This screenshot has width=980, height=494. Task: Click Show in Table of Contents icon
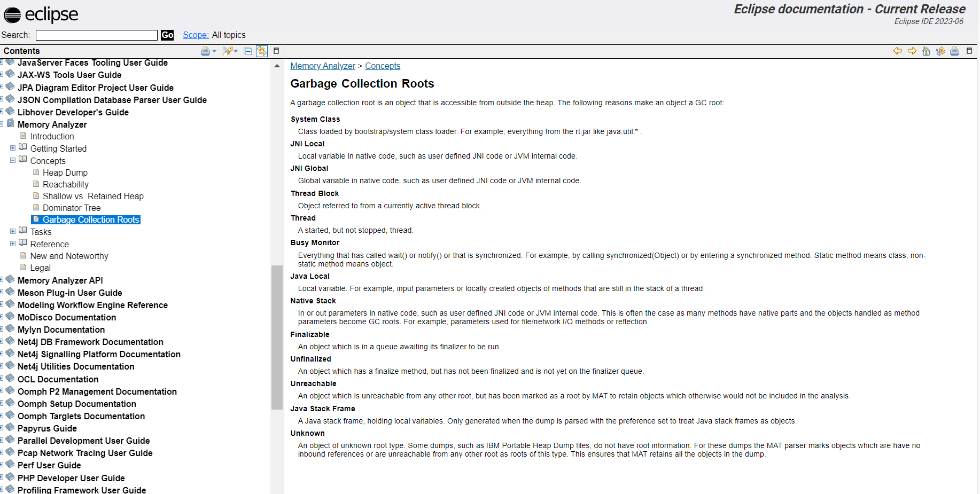point(940,51)
